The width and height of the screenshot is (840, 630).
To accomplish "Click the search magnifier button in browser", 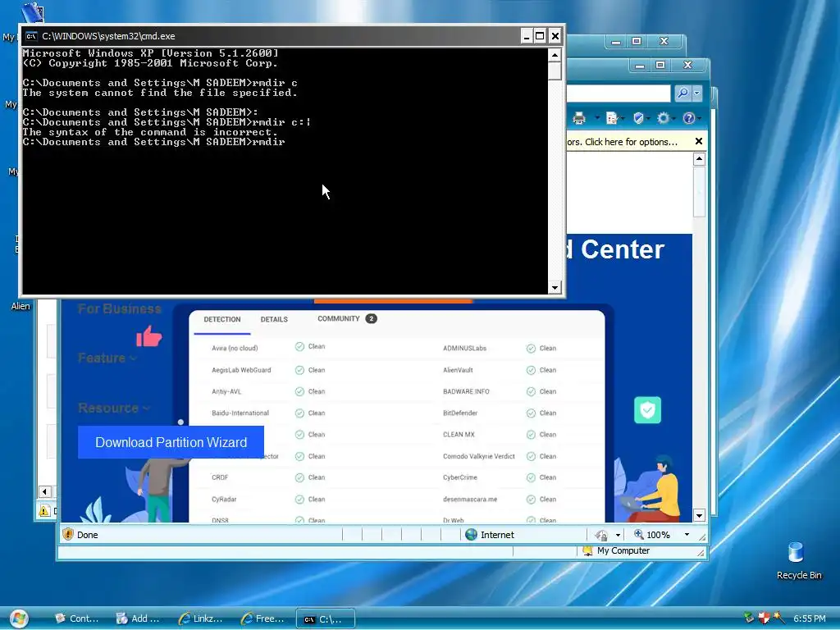I will [x=683, y=94].
